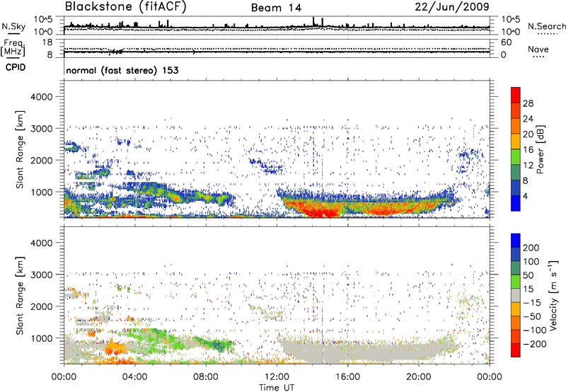Click the '50' label on velocity colorbar

point(529,275)
